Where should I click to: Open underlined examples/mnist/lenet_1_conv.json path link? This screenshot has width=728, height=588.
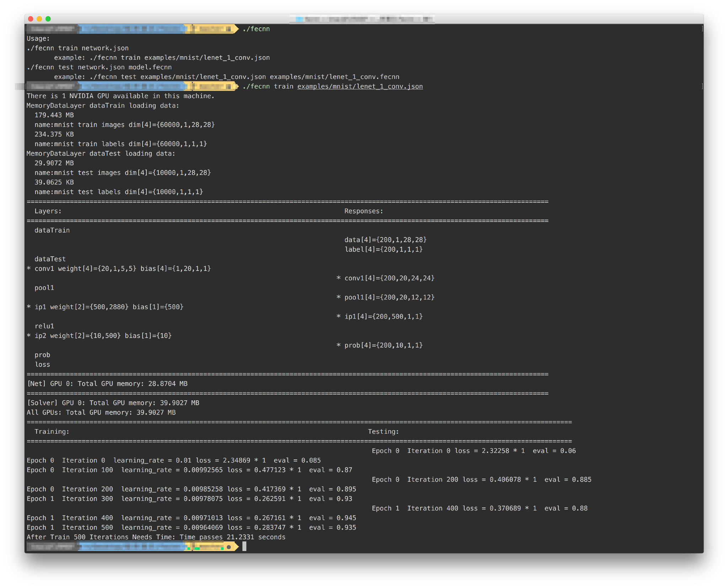360,86
